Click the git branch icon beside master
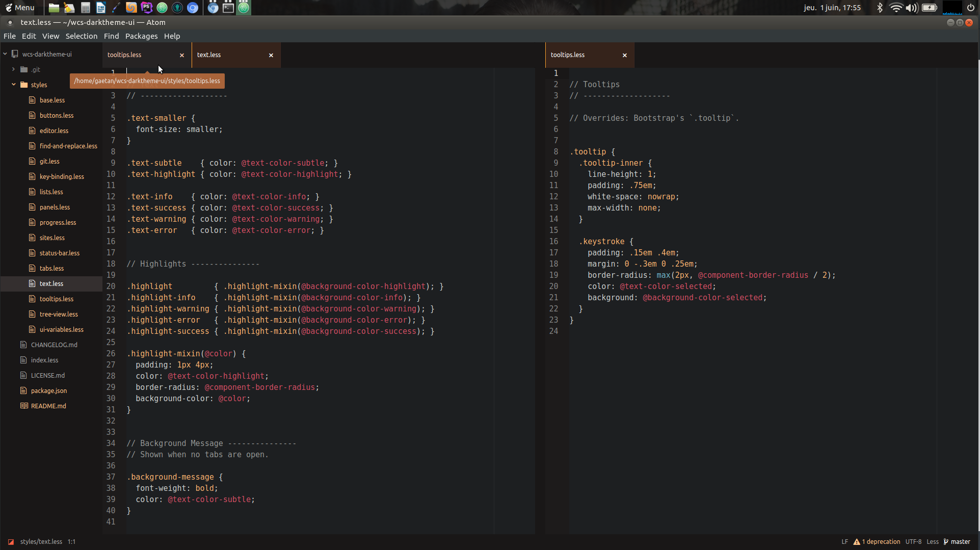 click(x=946, y=542)
